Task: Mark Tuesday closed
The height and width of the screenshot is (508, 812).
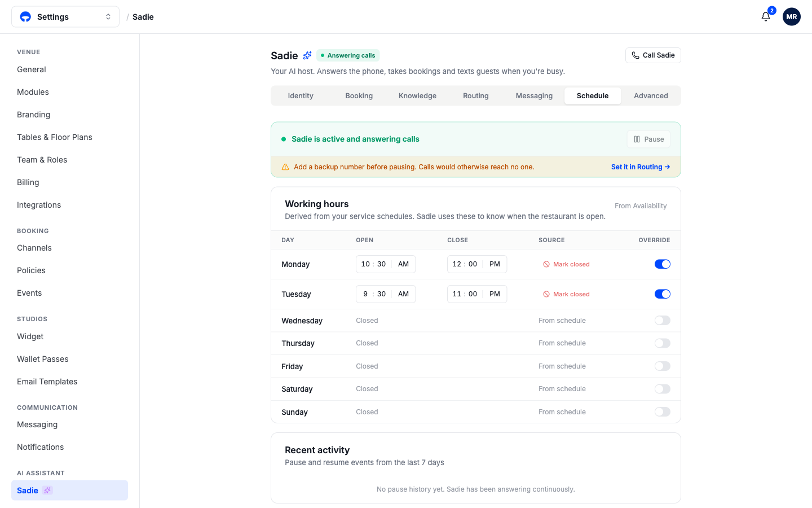Action: click(x=566, y=294)
